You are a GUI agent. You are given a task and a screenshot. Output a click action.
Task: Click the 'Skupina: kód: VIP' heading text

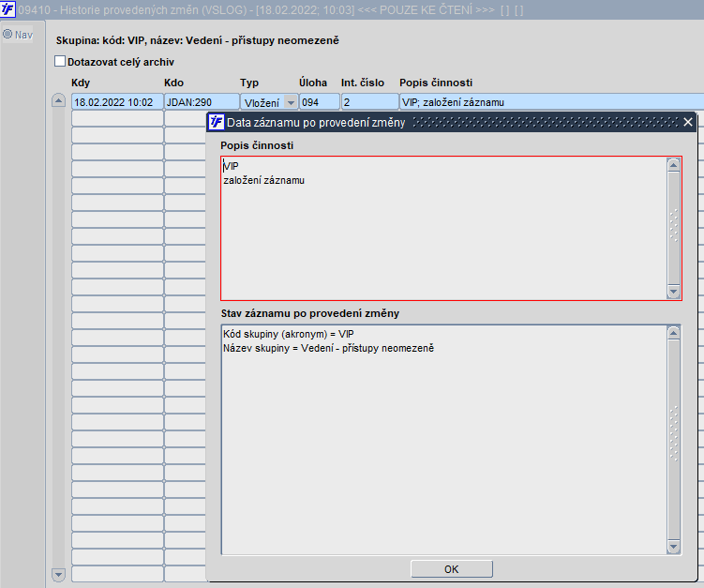(x=197, y=40)
